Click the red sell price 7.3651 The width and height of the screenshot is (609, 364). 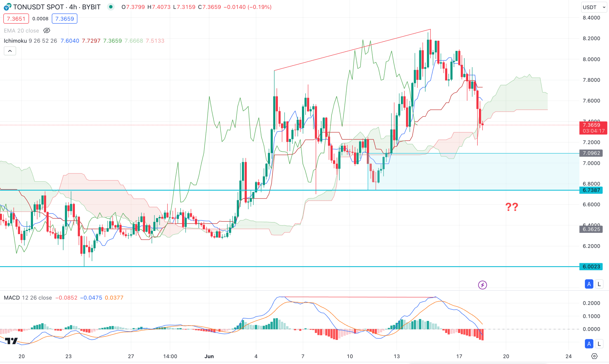16,19
